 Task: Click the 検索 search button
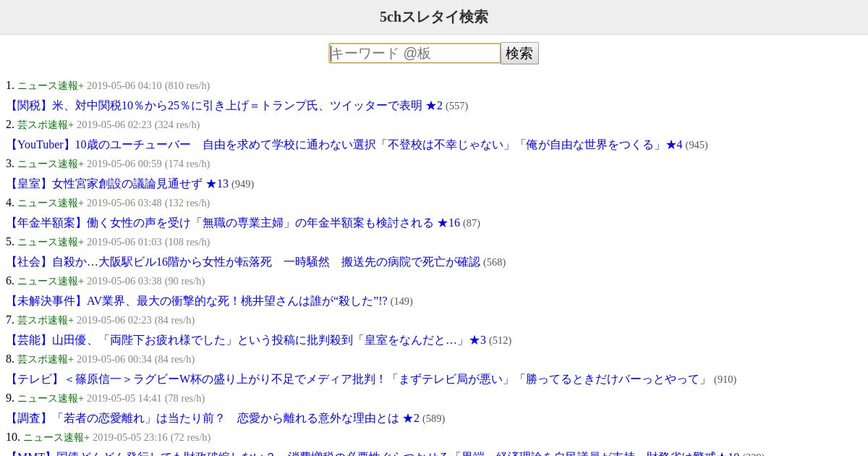point(519,54)
